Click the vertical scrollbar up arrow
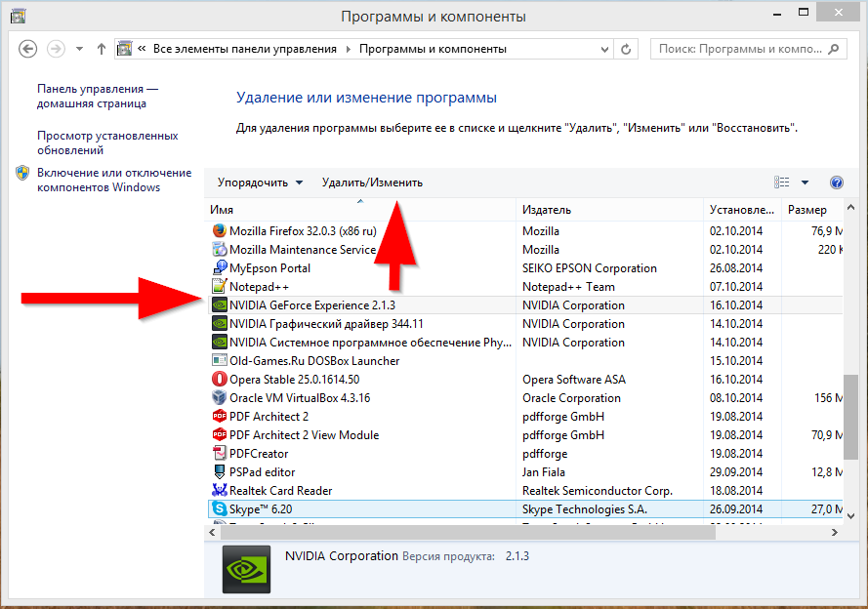 [x=850, y=208]
